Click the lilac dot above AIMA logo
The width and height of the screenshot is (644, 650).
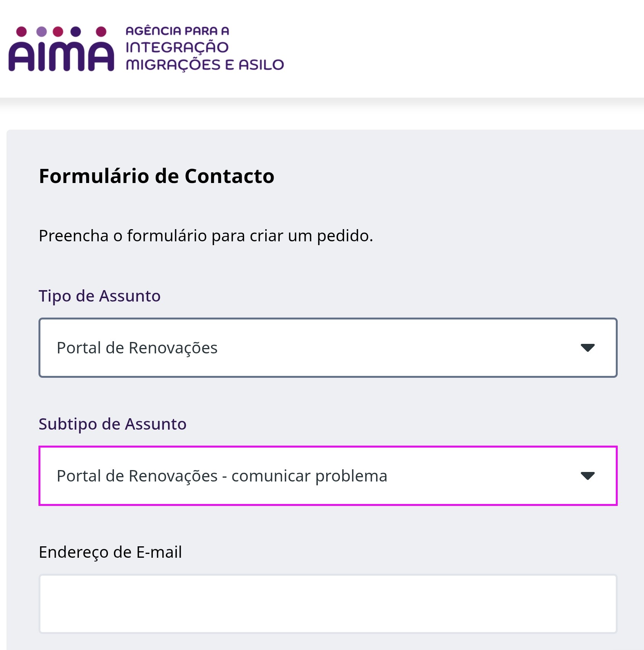click(42, 31)
